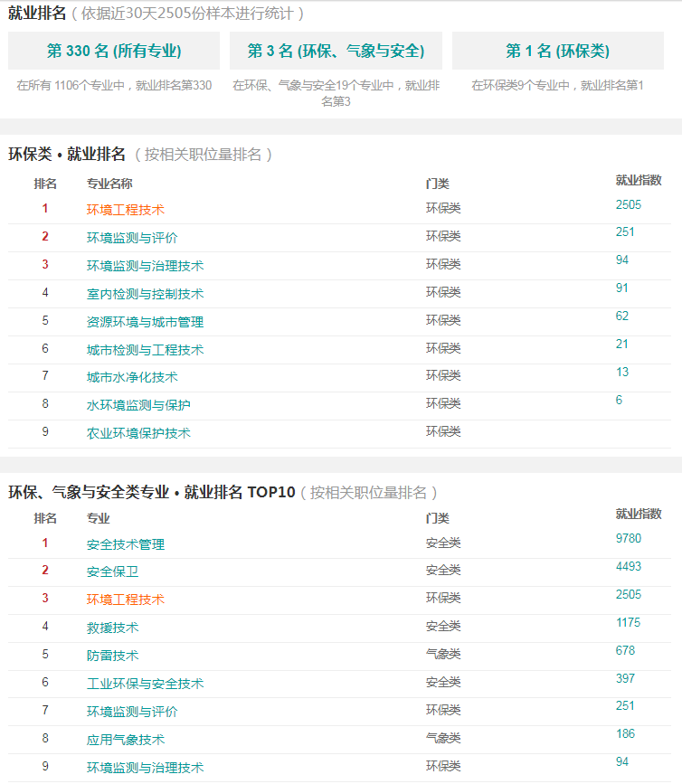Click the 第 1 名 (环保类) ranking box
The width and height of the screenshot is (682, 784).
click(558, 51)
